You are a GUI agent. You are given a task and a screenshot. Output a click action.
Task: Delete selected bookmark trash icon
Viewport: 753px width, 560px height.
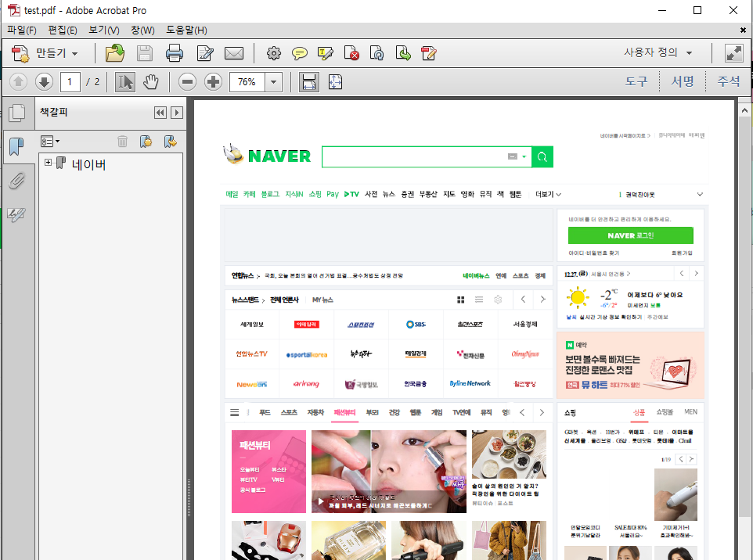(x=122, y=141)
